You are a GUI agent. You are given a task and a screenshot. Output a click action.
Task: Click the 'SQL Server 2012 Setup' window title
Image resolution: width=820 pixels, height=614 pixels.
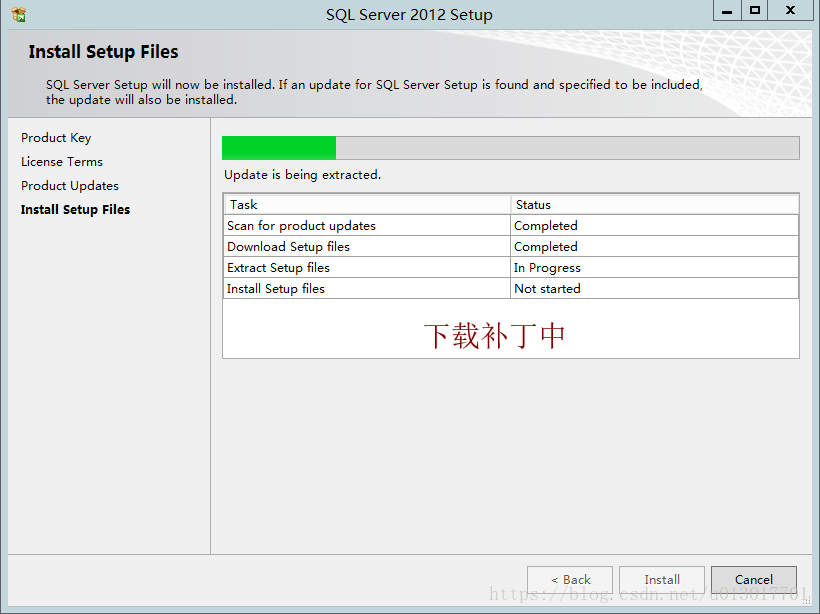(x=409, y=15)
